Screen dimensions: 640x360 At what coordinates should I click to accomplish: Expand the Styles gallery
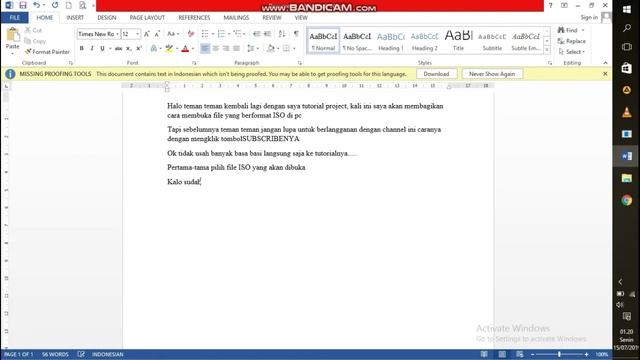[x=547, y=50]
